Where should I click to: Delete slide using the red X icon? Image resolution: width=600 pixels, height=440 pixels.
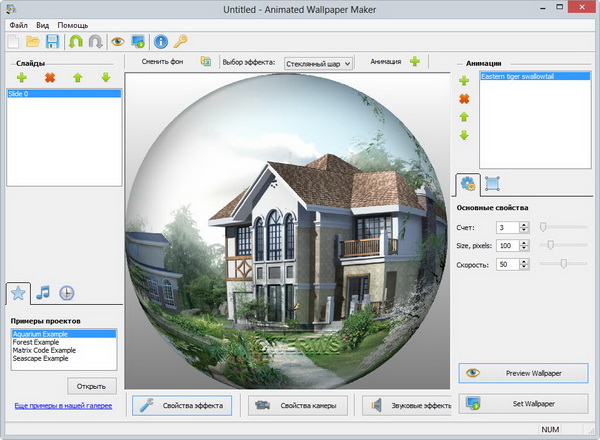coord(50,77)
